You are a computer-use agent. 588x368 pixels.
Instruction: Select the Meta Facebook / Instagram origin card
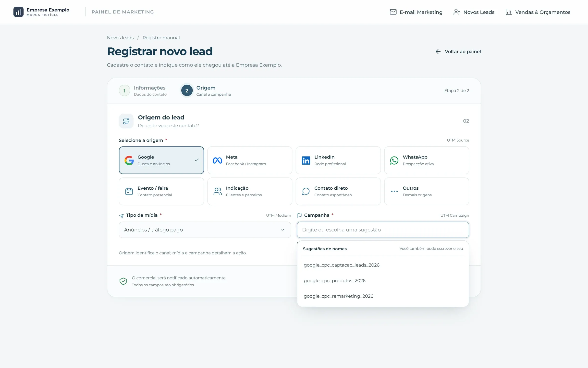[x=250, y=160]
